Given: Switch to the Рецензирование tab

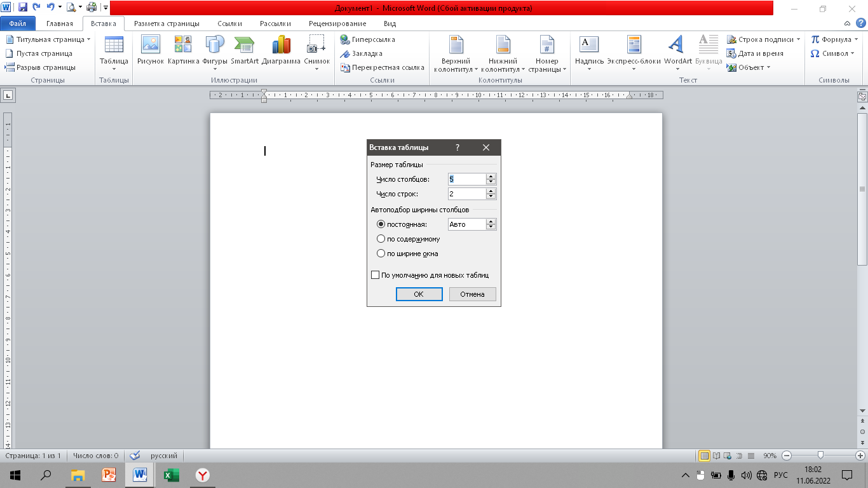Looking at the screenshot, I should 337,24.
